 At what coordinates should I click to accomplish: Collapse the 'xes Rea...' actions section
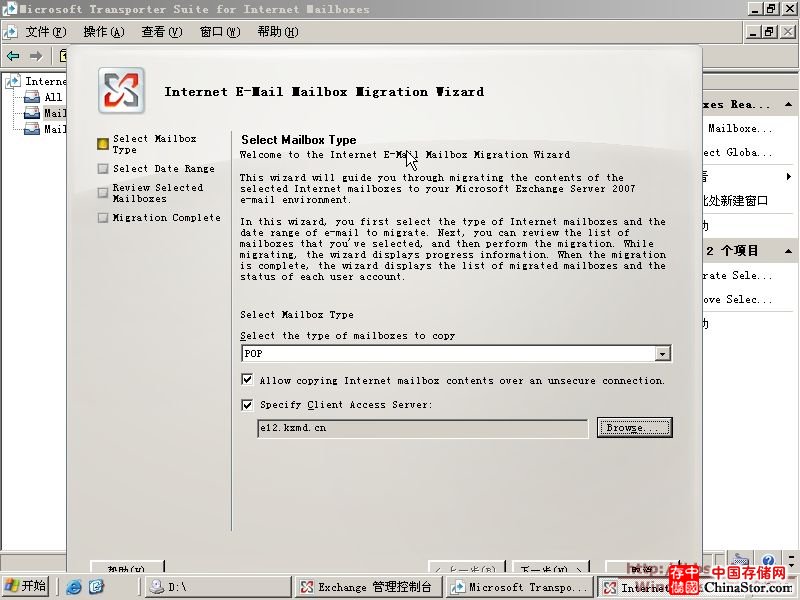point(789,105)
